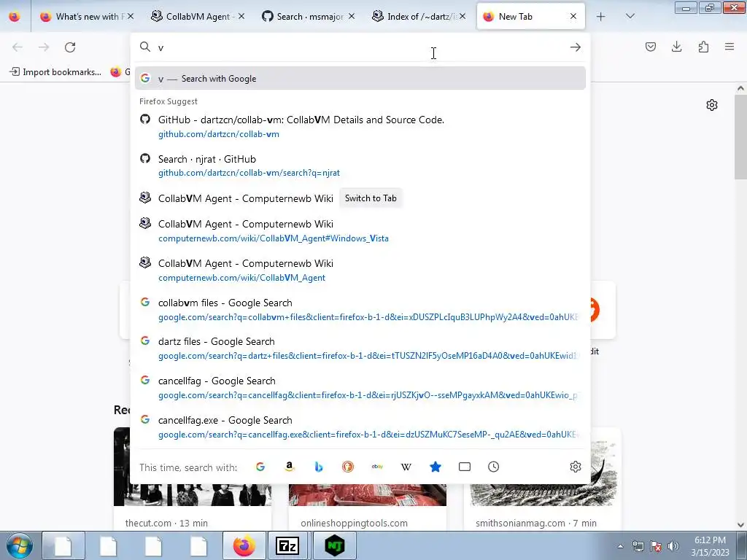
Task: Search this time with eBay icon
Action: pos(377,467)
